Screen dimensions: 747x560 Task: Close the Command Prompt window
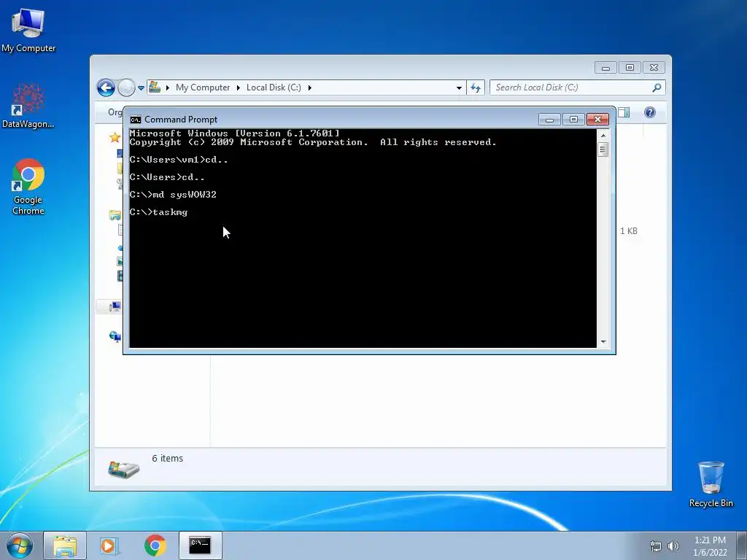(598, 120)
